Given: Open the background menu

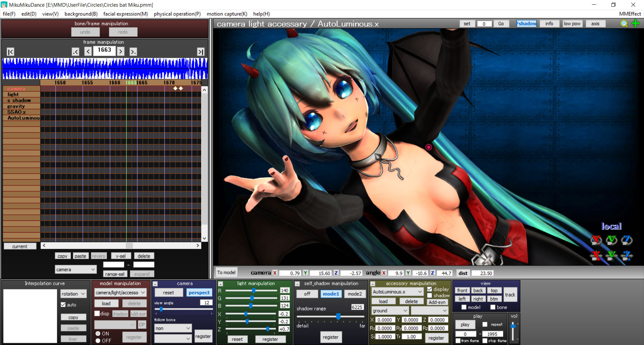Looking at the screenshot, I should pos(81,14).
